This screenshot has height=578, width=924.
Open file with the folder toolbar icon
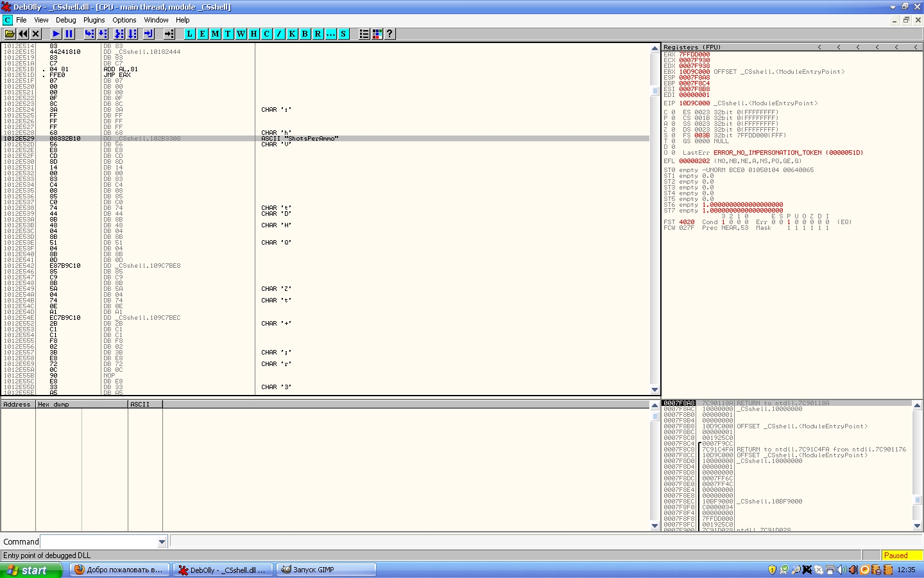(x=10, y=34)
